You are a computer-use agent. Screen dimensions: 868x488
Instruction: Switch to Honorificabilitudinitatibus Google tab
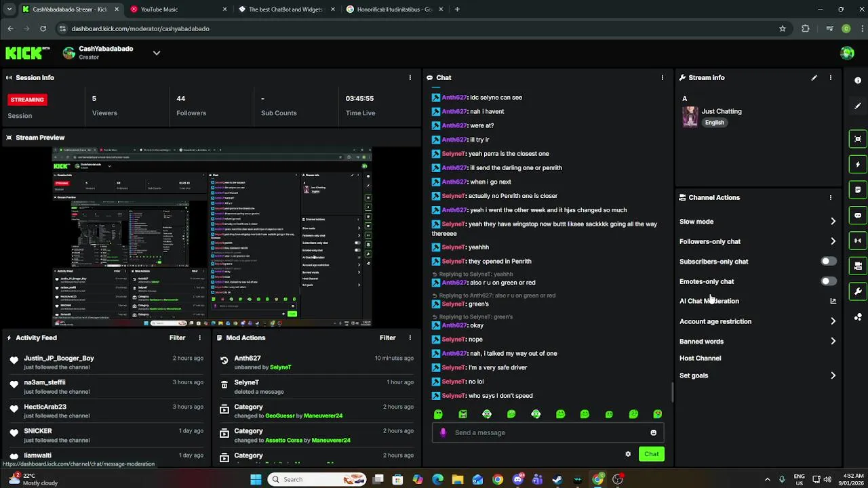tap(394, 9)
